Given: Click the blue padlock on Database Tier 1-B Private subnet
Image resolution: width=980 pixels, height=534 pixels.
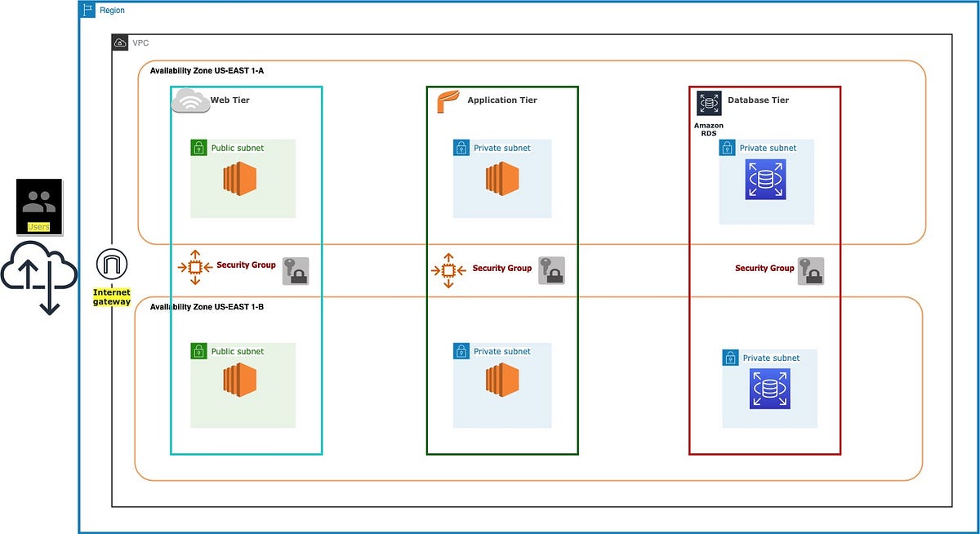Looking at the screenshot, I should pos(729,358).
